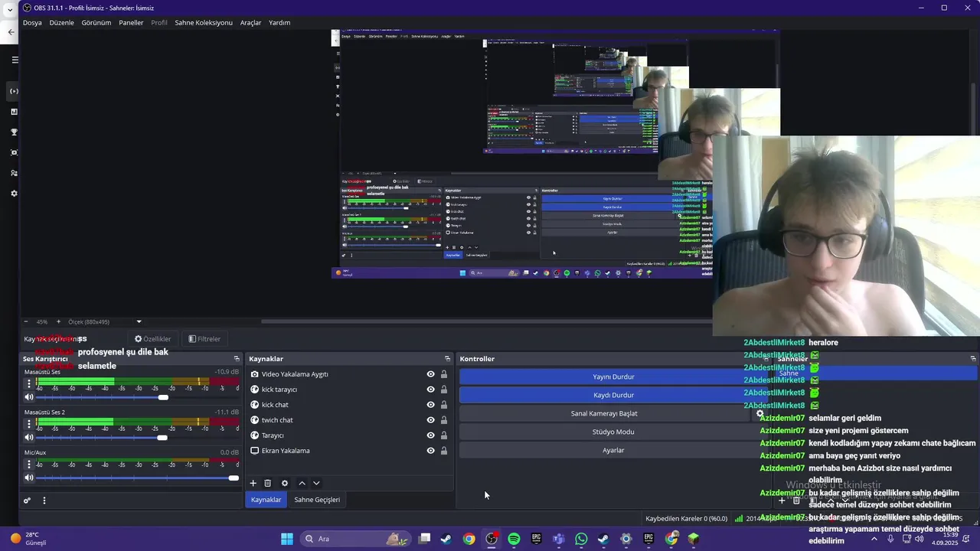Image resolution: width=980 pixels, height=551 pixels.
Task: Delete selected source with trash icon
Action: (x=267, y=483)
